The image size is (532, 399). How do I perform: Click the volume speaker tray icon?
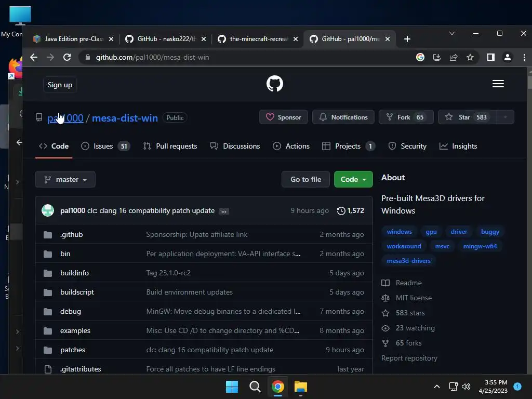click(466, 387)
